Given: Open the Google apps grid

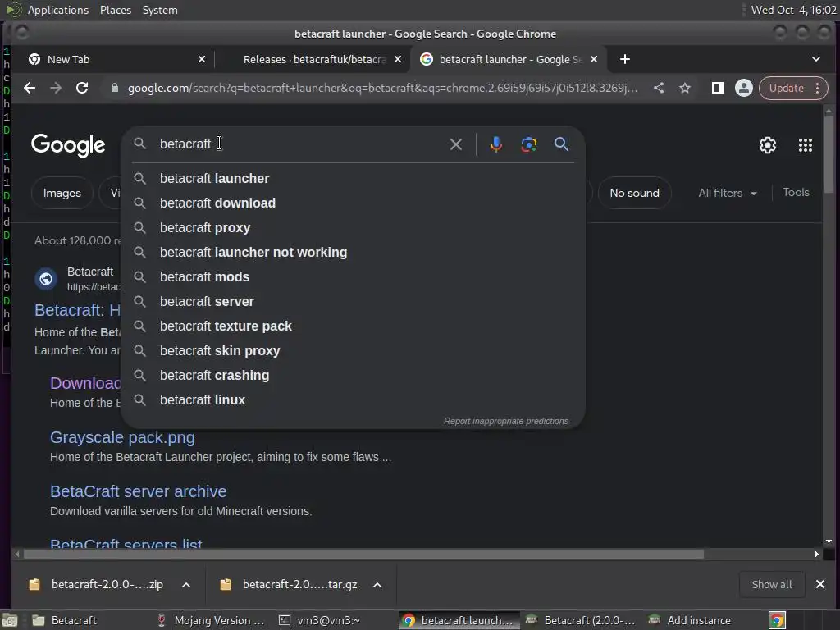Looking at the screenshot, I should [806, 145].
